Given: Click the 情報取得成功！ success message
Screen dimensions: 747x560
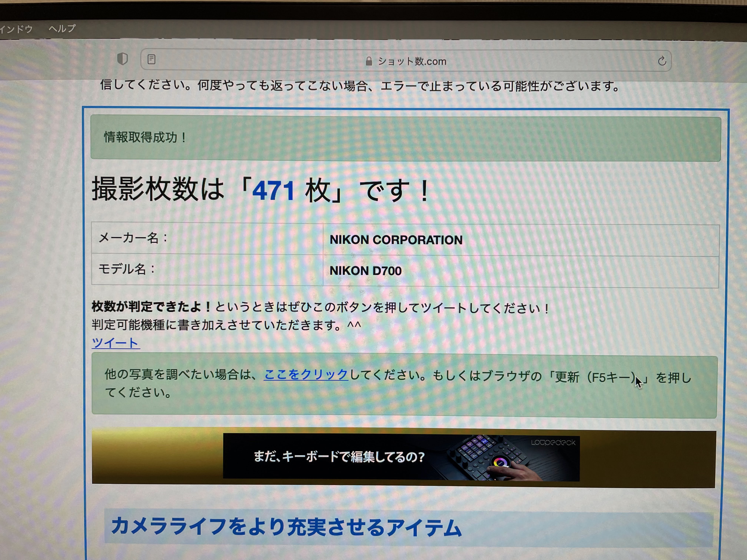Looking at the screenshot, I should 145,137.
